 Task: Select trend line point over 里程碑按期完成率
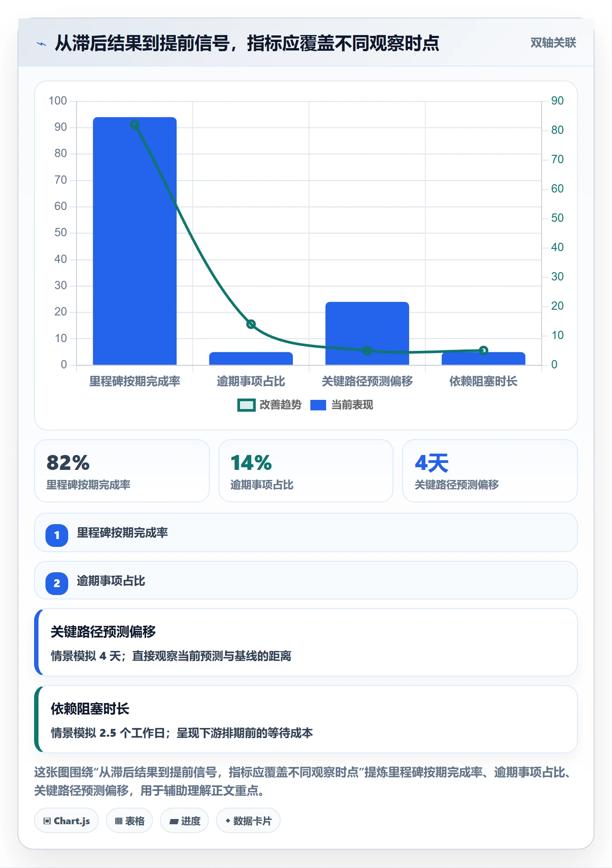[x=135, y=125]
